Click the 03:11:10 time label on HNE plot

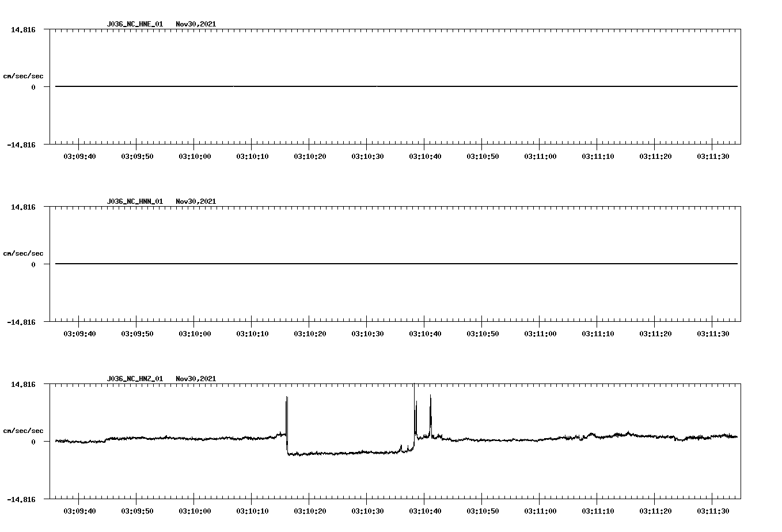[598, 157]
